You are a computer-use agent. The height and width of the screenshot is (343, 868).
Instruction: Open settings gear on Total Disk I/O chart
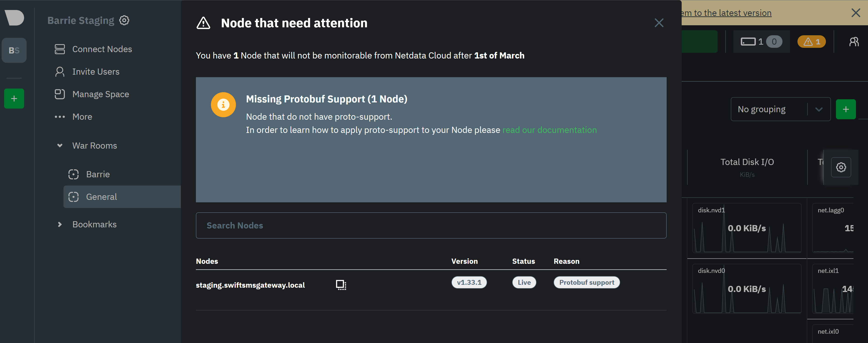click(841, 167)
